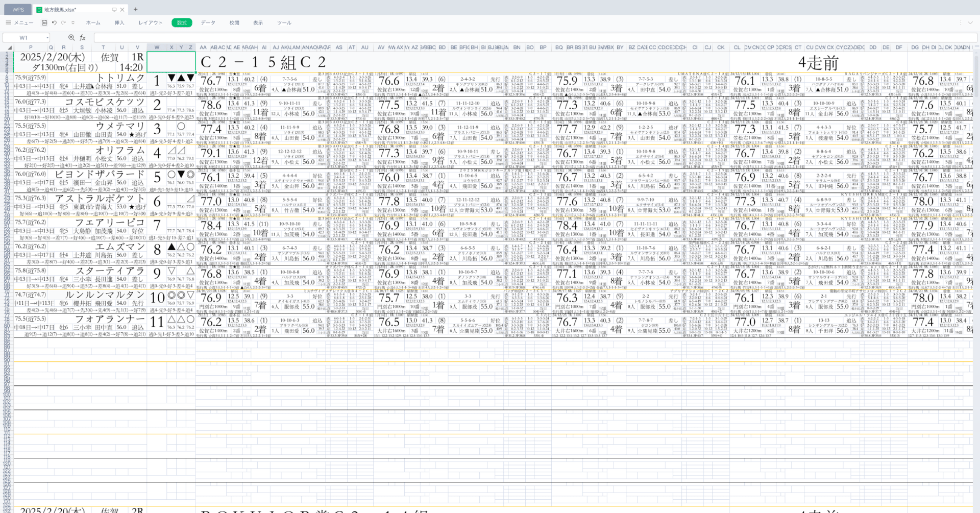Switch to the WPS home tab
The width and height of the screenshot is (980, 513).
pos(18,10)
